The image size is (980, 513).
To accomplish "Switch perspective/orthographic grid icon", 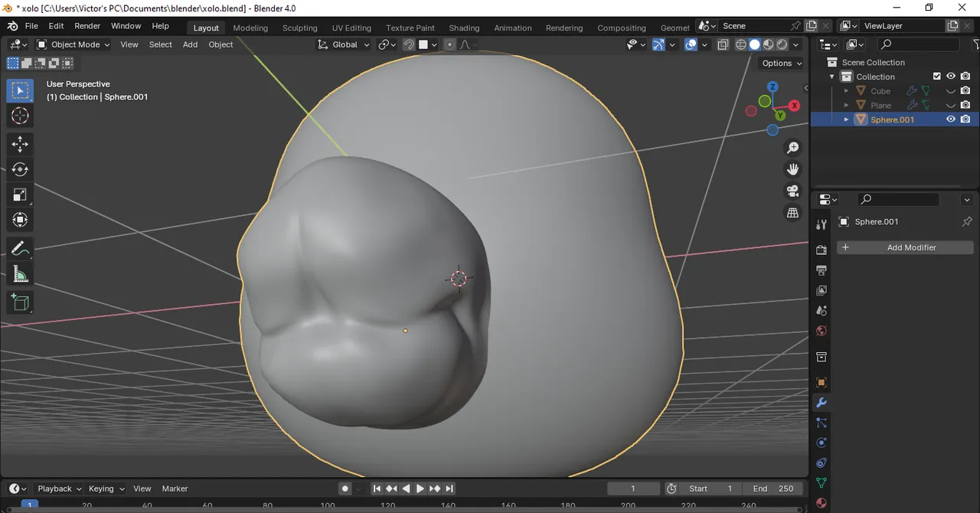I will [793, 213].
